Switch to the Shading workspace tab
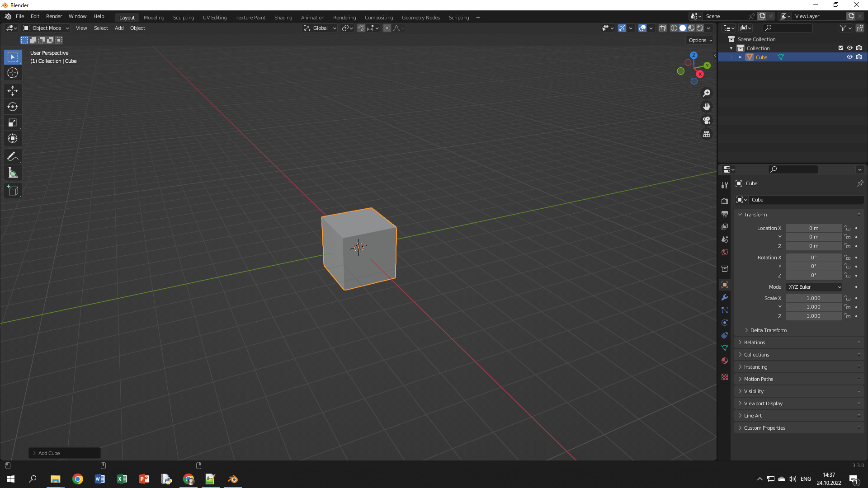 click(283, 18)
